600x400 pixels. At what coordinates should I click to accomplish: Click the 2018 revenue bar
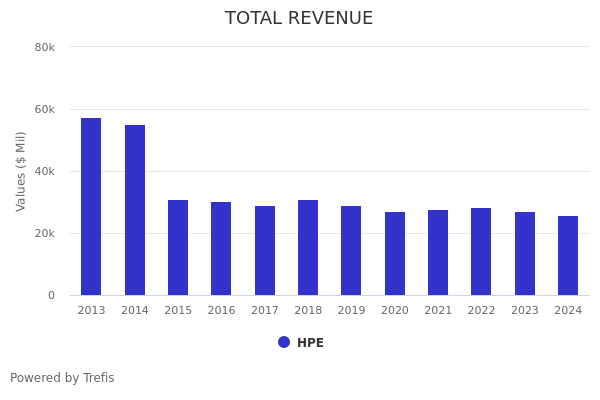point(308,247)
